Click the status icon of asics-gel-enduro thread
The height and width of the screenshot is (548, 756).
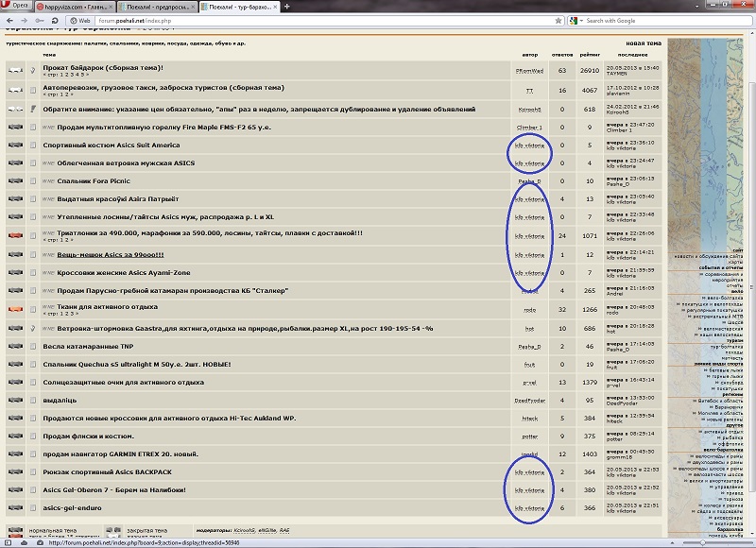click(15, 507)
